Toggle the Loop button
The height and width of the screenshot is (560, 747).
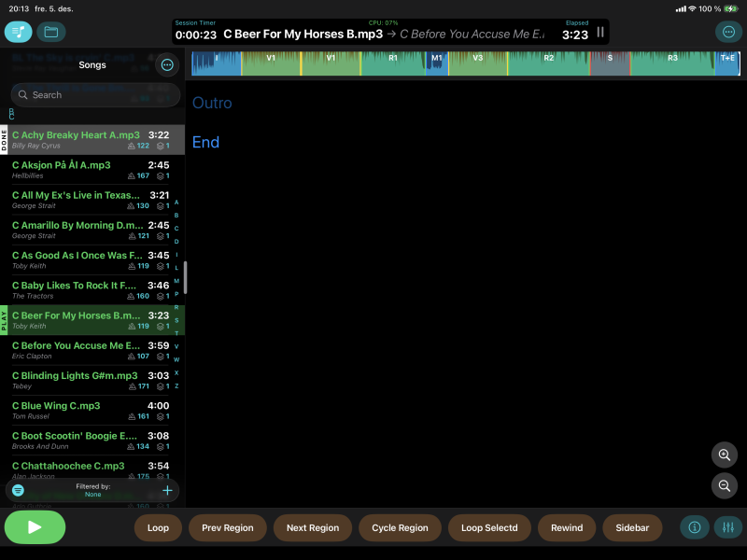158,527
